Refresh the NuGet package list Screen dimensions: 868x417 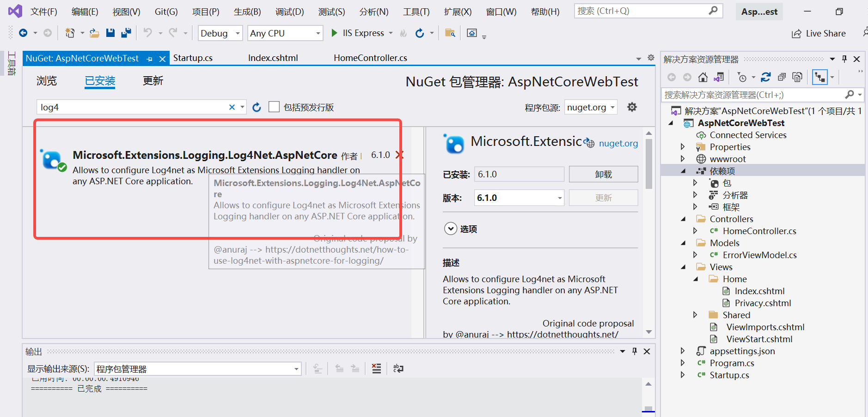257,107
